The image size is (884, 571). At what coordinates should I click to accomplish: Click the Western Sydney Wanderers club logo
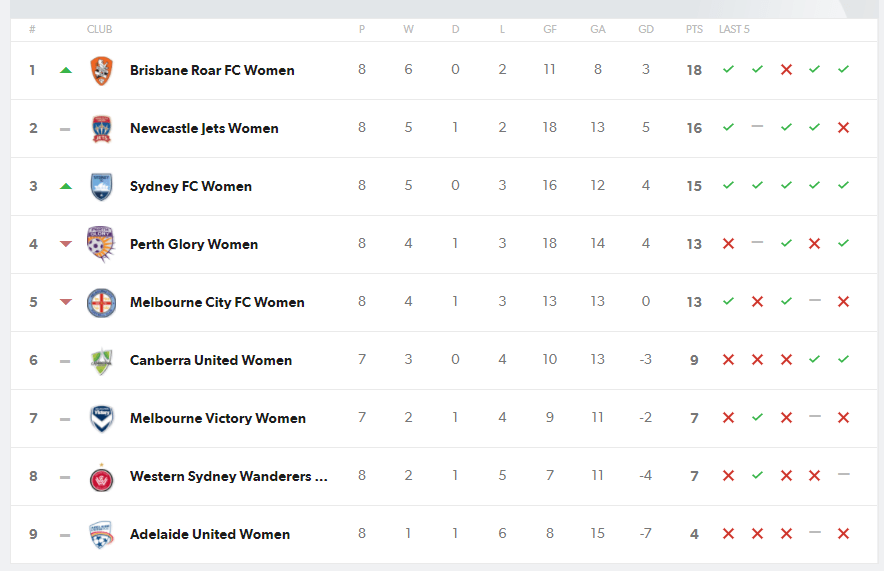point(101,478)
